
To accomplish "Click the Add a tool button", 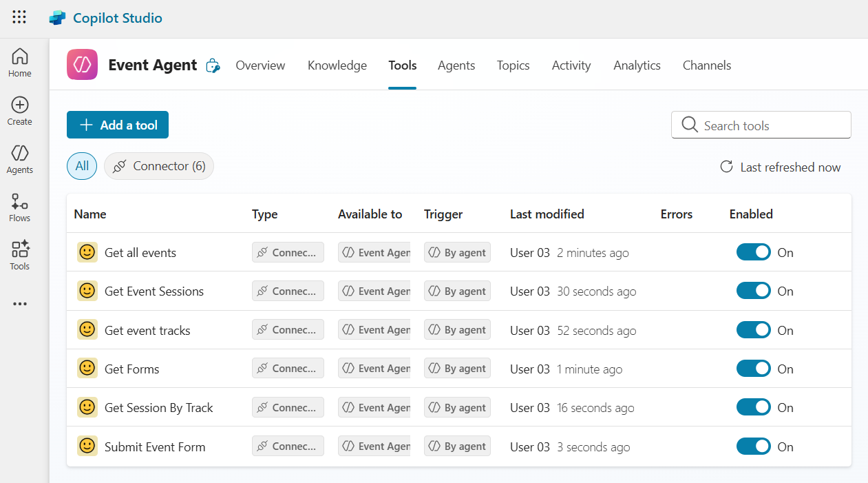I will 117,125.
